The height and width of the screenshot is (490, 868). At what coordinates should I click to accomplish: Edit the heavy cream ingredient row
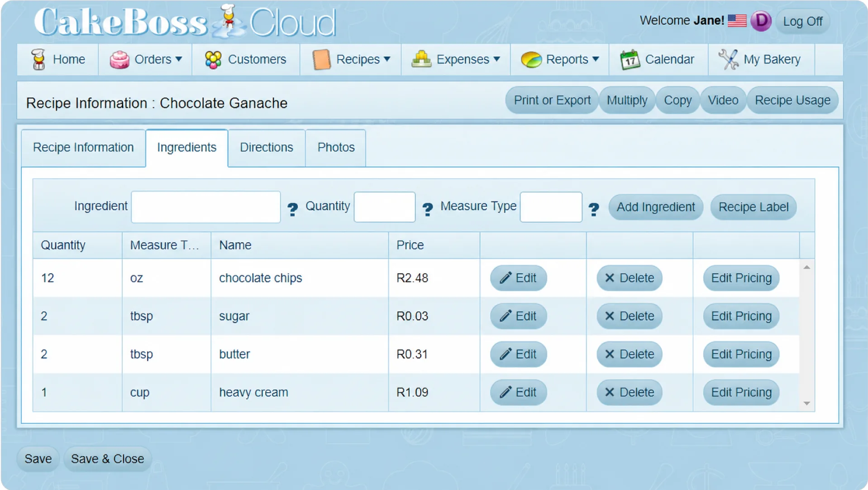click(x=518, y=392)
